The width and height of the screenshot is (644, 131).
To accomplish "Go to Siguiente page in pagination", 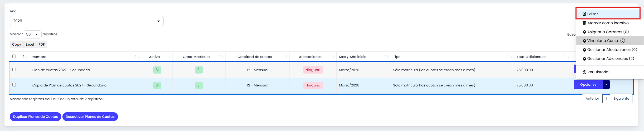I will tap(621, 99).
